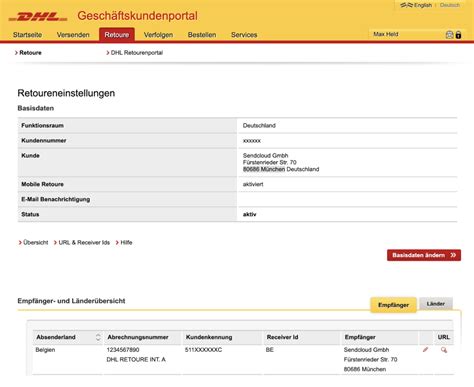The image size is (474, 387).
Task: Click the 511XXXXXXC customer ID
Action: pyautogui.click(x=203, y=350)
